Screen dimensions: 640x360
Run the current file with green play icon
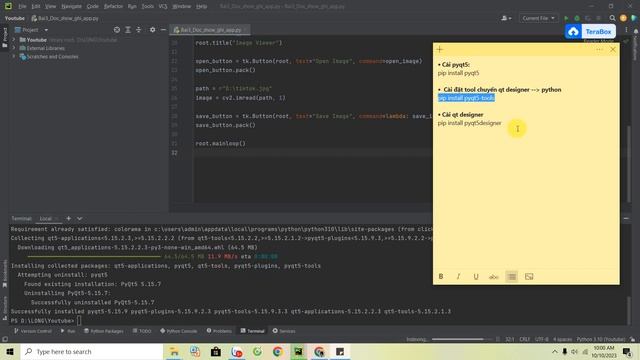click(566, 18)
